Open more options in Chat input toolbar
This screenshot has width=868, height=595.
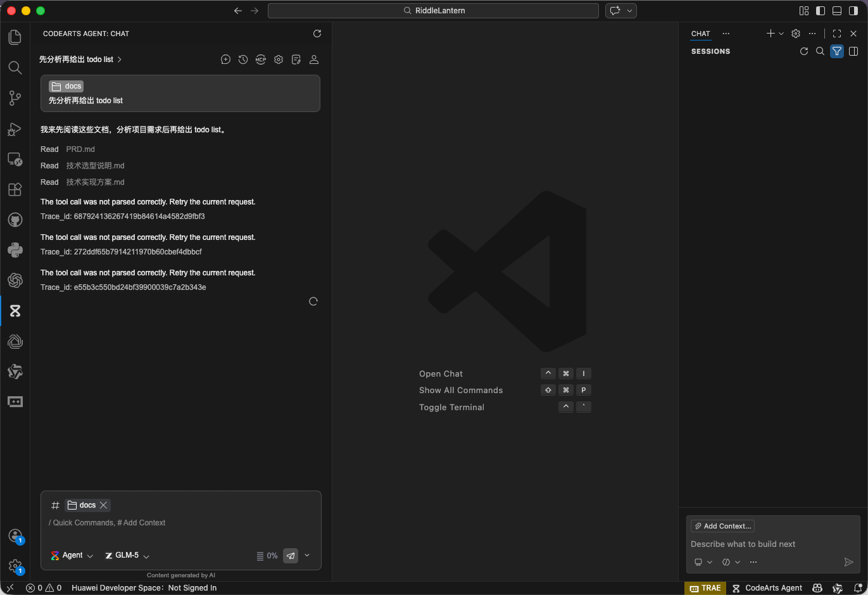753,562
